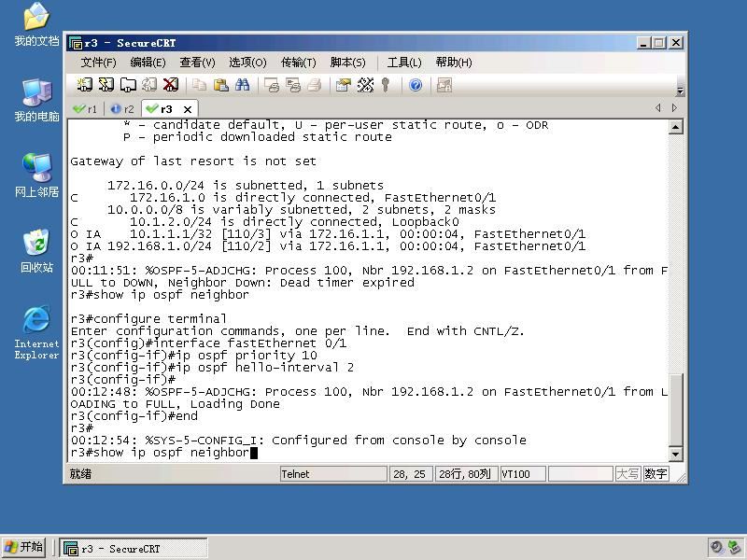Switch to the r2 session tab
747x560 pixels.
[x=122, y=109]
